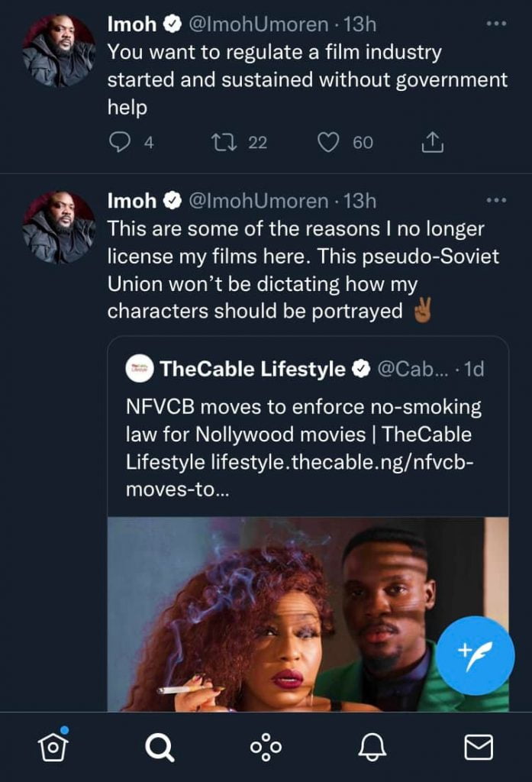Screen dimensions: 532x782
Task: Open Imoh's profile picture on first tweet
Action: pos(59,50)
